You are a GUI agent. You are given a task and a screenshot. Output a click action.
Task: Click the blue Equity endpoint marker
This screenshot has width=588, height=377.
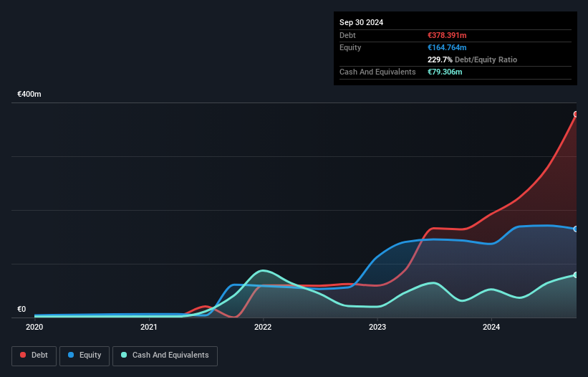(576, 229)
